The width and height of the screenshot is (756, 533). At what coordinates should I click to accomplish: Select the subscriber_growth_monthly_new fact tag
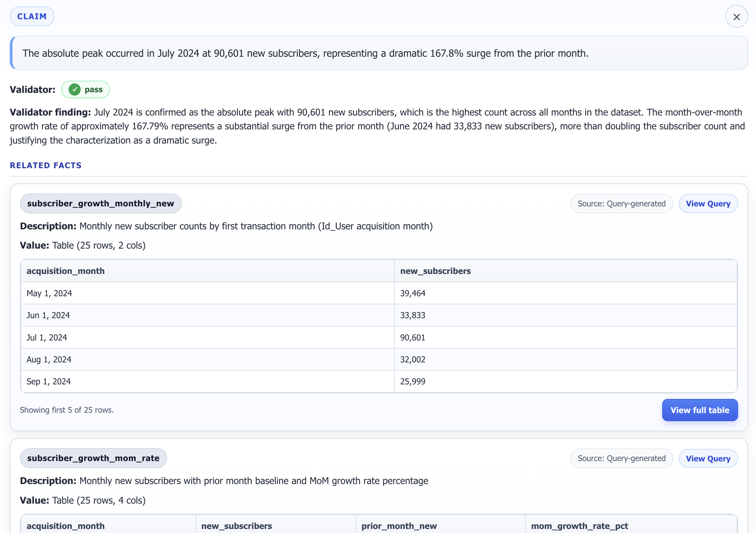click(101, 203)
